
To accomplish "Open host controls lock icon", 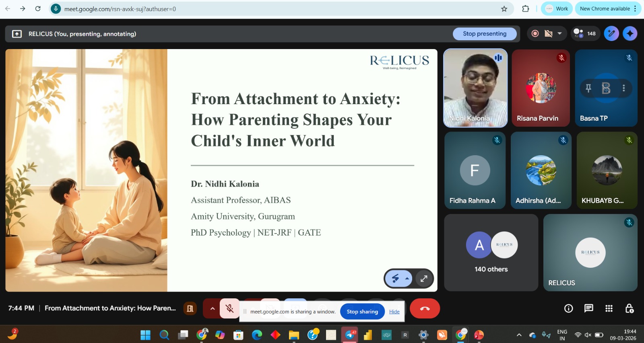I will [629, 308].
